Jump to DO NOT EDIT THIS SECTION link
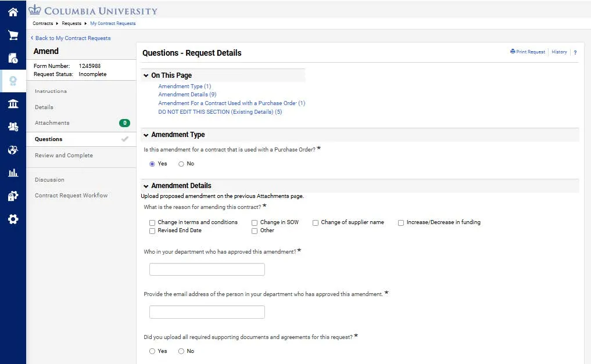Image resolution: width=591 pixels, height=364 pixels. [x=220, y=112]
